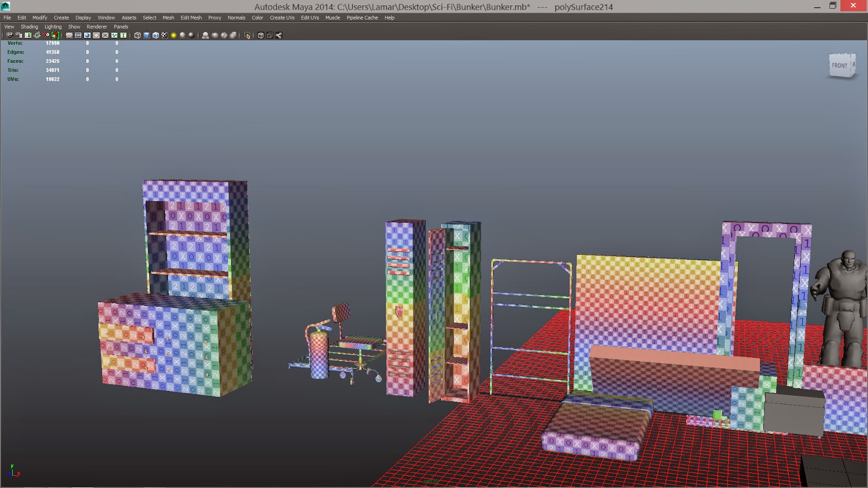Select the Grease Pencil tool icon
Image resolution: width=868 pixels, height=488 pixels.
[x=55, y=35]
